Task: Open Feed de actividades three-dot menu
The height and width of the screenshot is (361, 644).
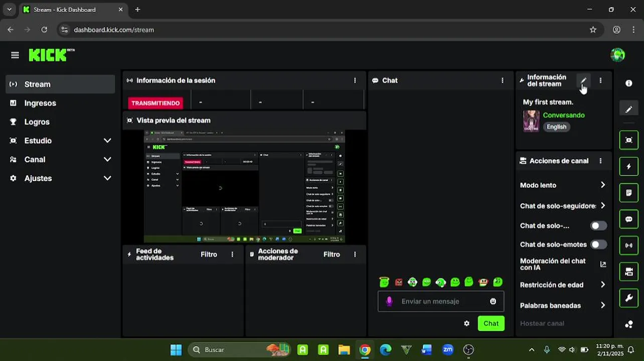Action: pyautogui.click(x=232, y=255)
